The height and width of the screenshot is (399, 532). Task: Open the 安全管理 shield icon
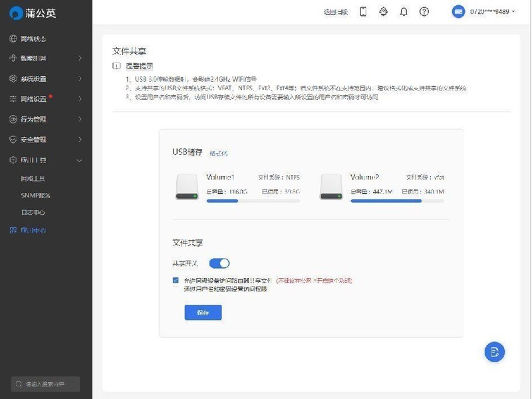12,140
